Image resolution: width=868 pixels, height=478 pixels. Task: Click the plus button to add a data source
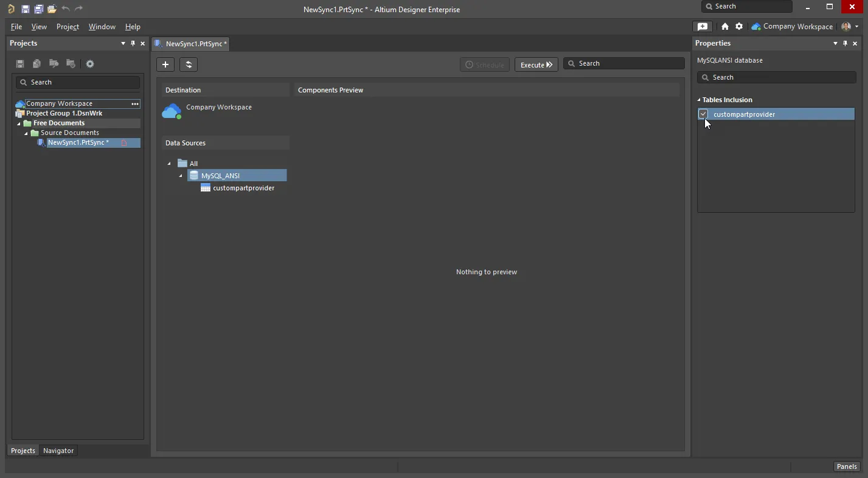pos(165,64)
